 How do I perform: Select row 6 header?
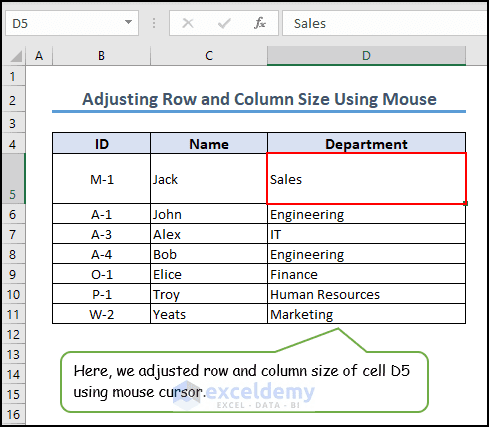(x=13, y=214)
